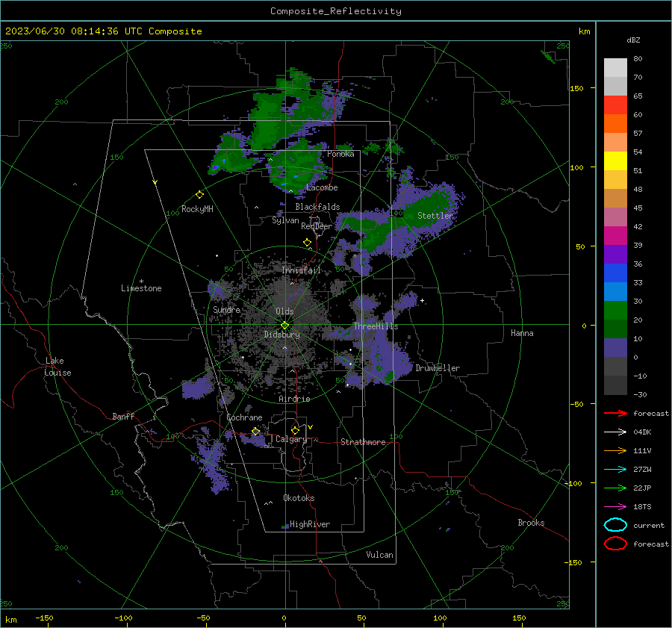Select the 0 dBZ slate-blue color swatch
Image resolution: width=672 pixels, height=628 pixels.
(x=615, y=348)
